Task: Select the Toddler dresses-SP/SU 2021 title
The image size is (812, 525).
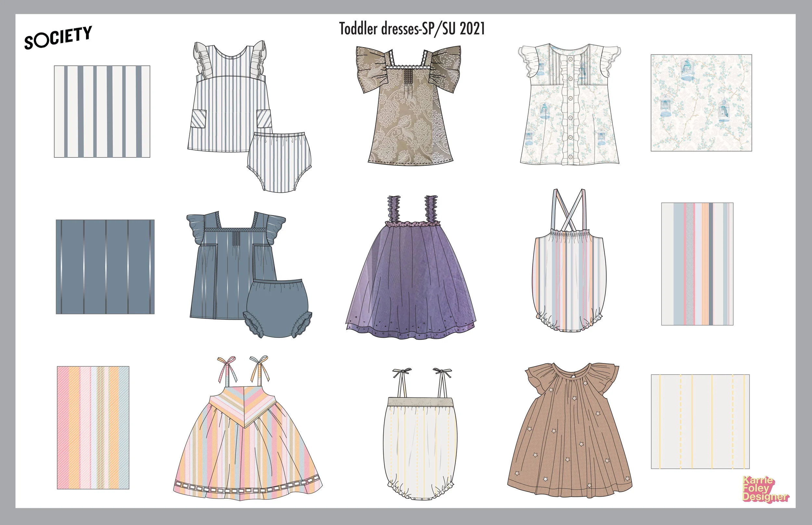Action: [x=412, y=29]
